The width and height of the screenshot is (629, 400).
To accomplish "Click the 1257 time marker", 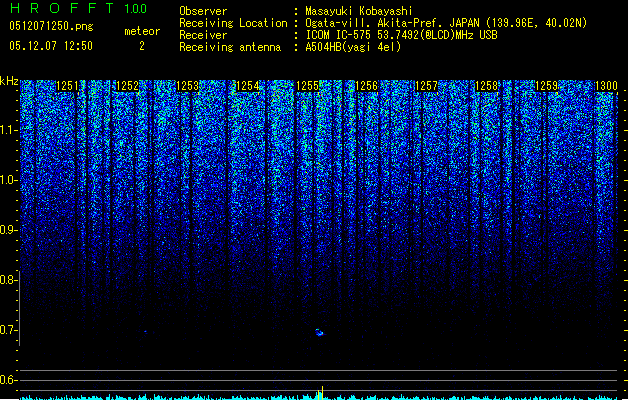I will click(x=426, y=86).
